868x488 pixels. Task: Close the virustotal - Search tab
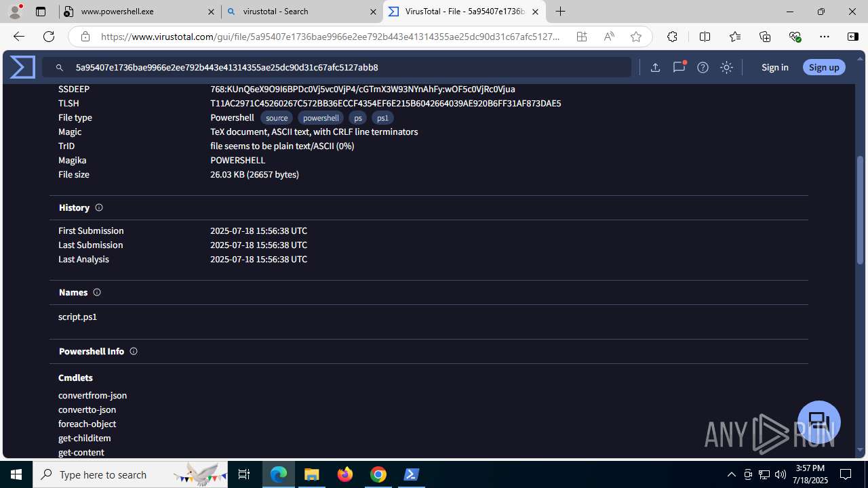point(372,12)
